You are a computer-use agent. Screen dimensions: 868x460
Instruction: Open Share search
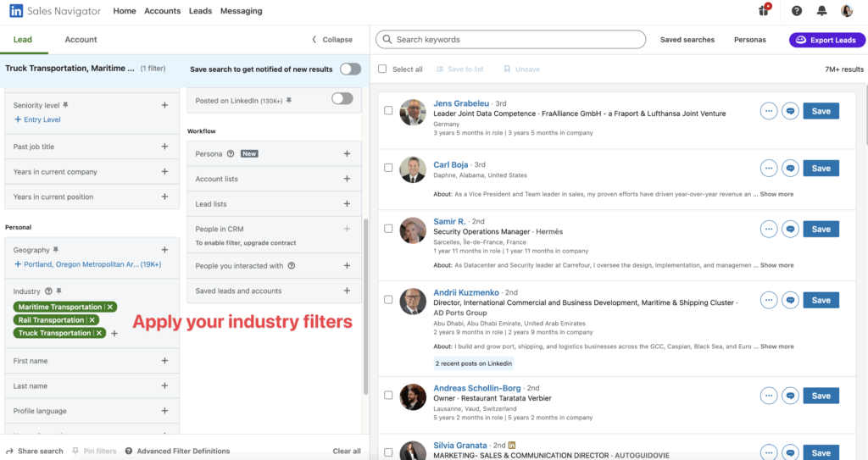click(34, 452)
